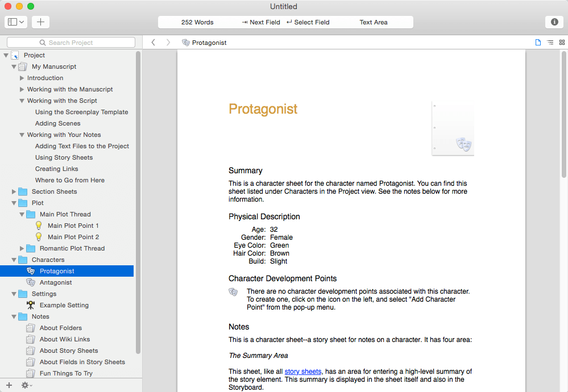Open the gear action menu at sidebar bottom
This screenshot has height=392, width=568.
click(26, 385)
